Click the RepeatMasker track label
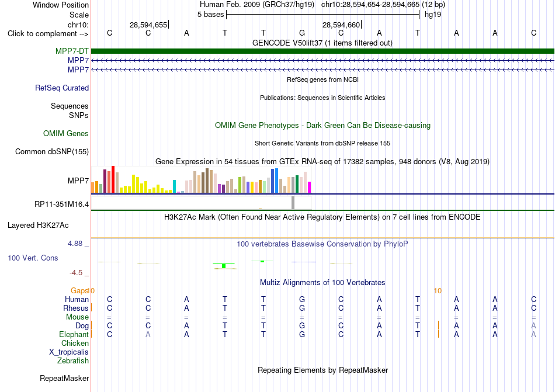Image resolution: width=555 pixels, height=392 pixels. (x=64, y=378)
